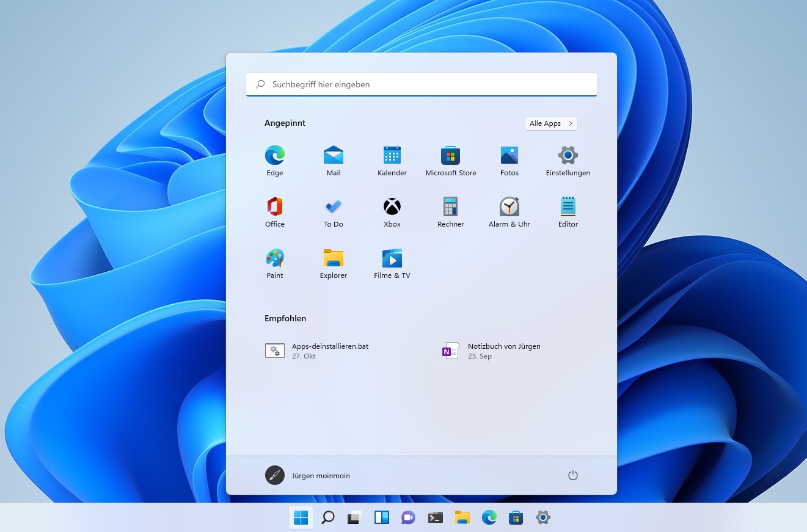Open Einstellungen from pinned apps
Image resolution: width=807 pixels, height=532 pixels.
click(x=568, y=161)
